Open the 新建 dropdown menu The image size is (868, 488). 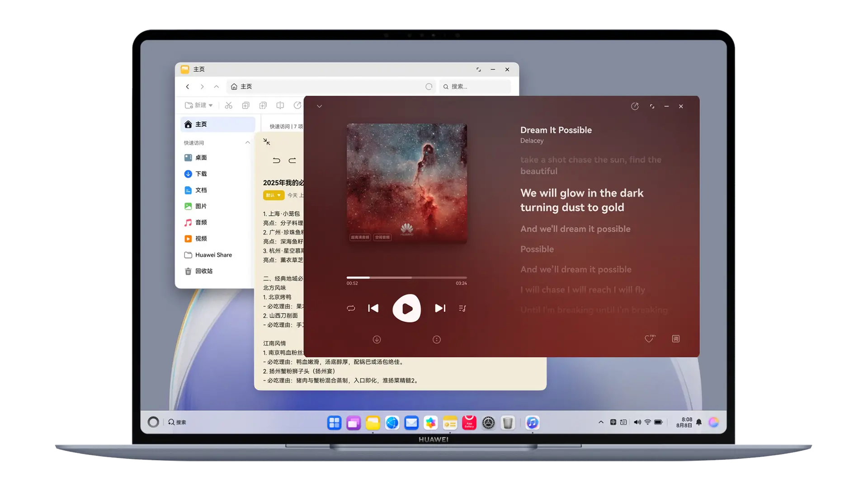point(198,105)
